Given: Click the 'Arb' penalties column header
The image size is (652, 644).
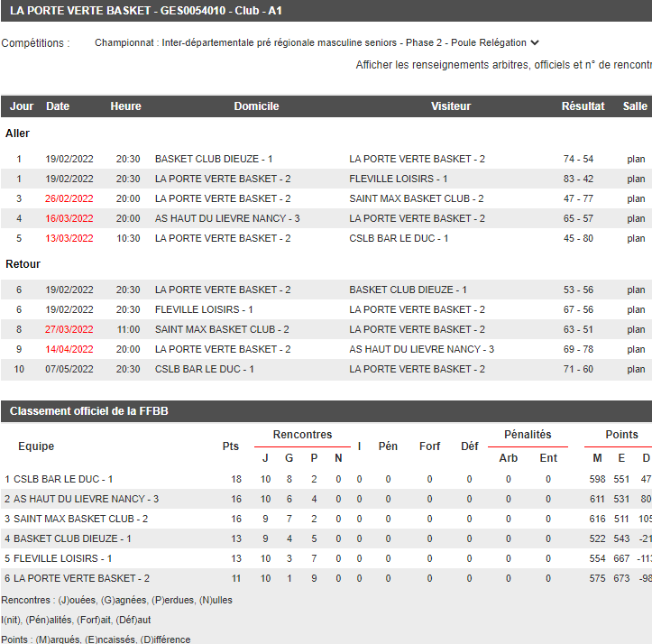Looking at the screenshot, I should (508, 457).
